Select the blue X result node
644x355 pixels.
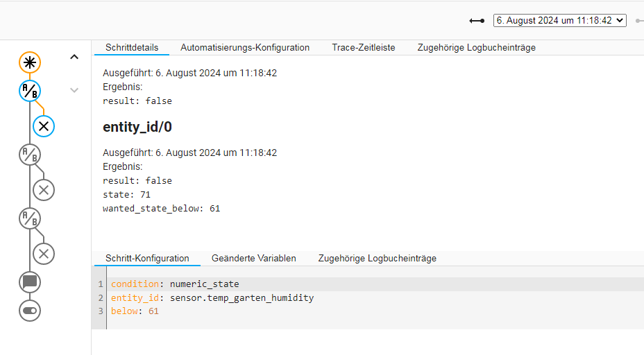coord(44,126)
